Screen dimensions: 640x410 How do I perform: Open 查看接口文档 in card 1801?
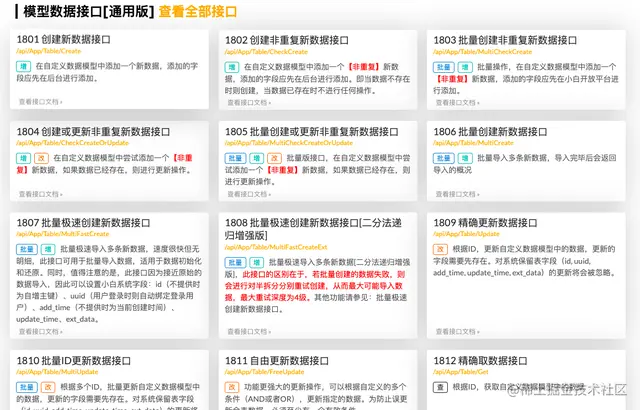40,102
